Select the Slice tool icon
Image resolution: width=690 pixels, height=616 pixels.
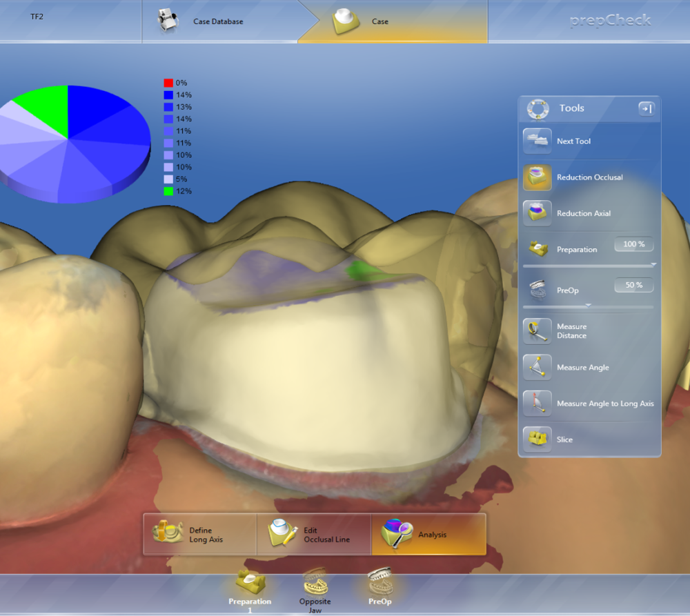point(537,439)
